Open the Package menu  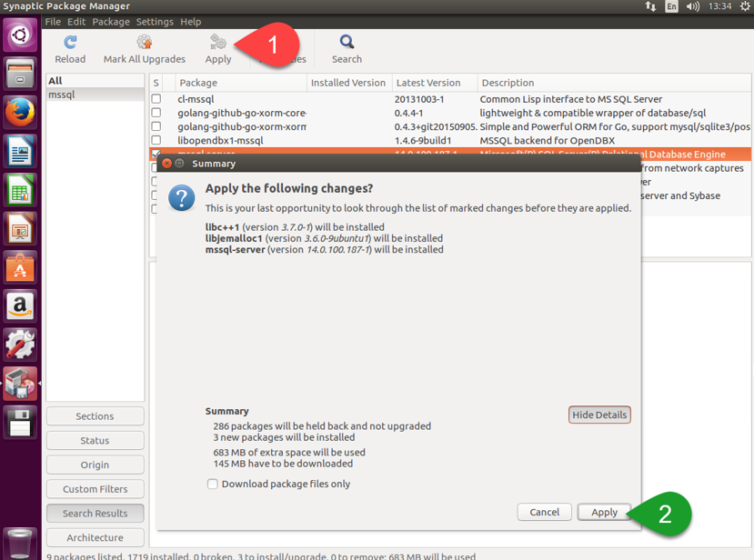point(111,21)
